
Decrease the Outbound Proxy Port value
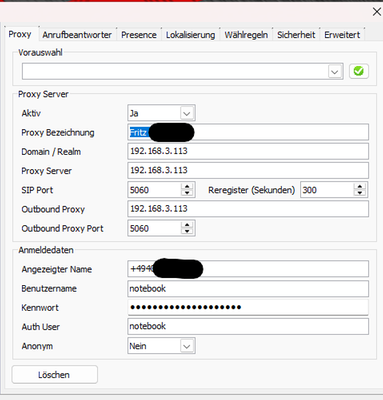coord(187,232)
